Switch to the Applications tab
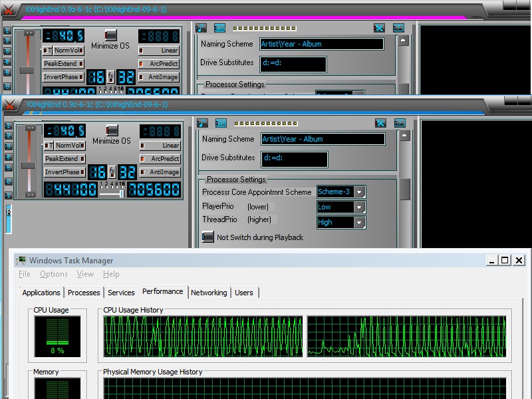This screenshot has height=399, width=532. [41, 293]
